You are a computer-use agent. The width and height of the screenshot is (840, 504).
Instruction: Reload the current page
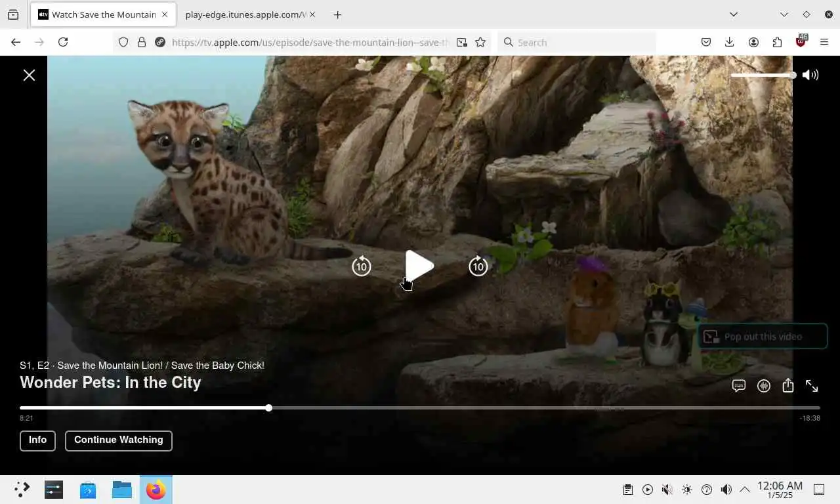click(63, 42)
